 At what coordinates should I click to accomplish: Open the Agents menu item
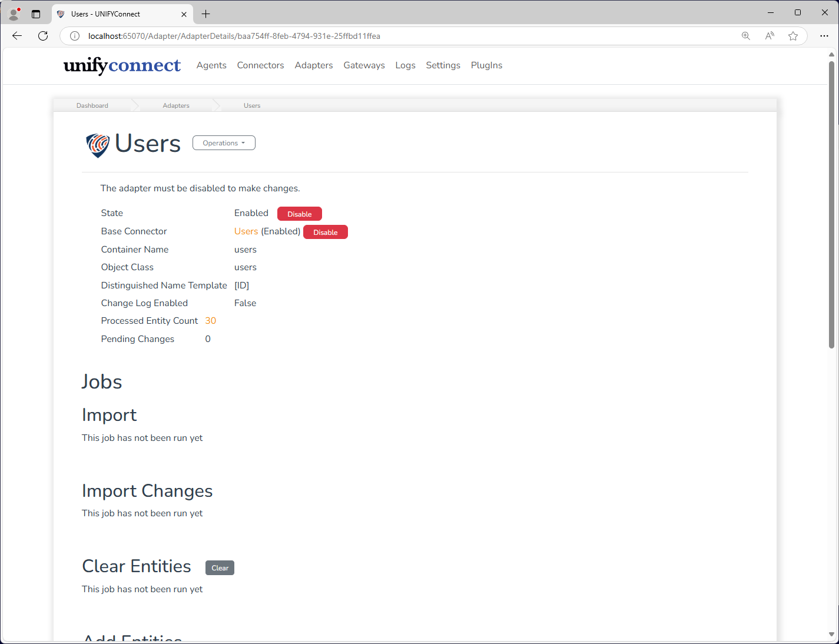(211, 65)
